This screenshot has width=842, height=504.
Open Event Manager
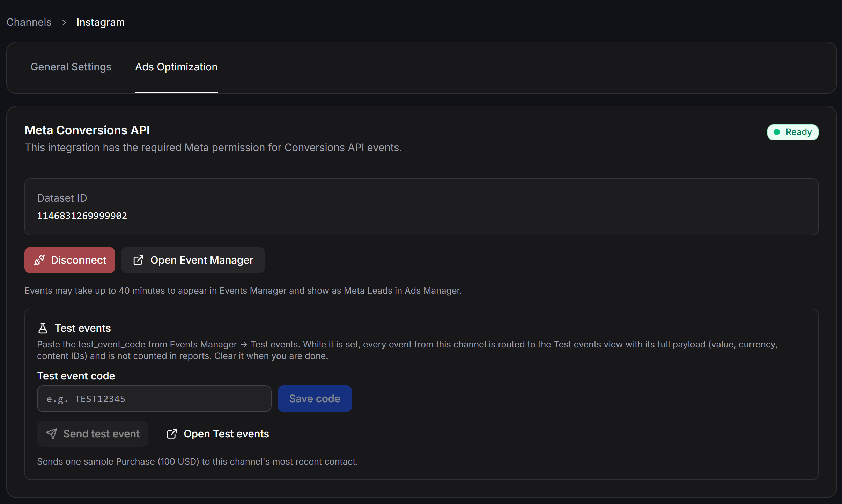coord(193,260)
